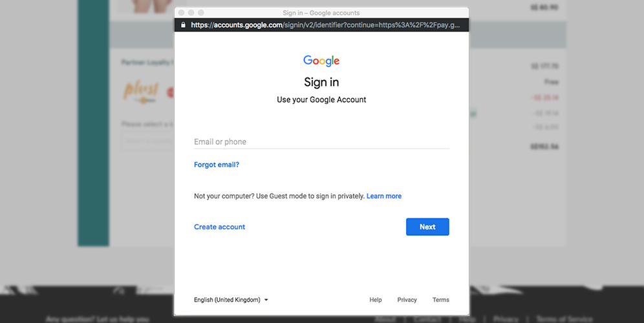Open Privacy in the sign-in popup footer
644x323 pixels.
tap(407, 300)
